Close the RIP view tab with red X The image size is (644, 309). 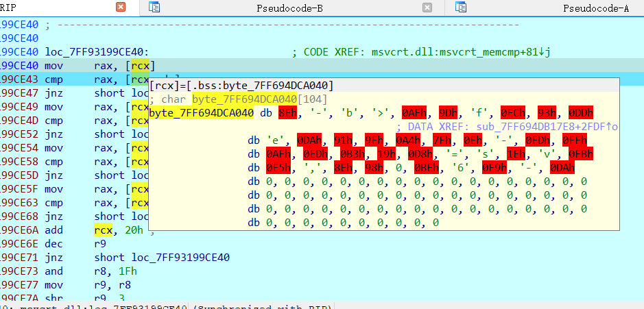pos(121,8)
